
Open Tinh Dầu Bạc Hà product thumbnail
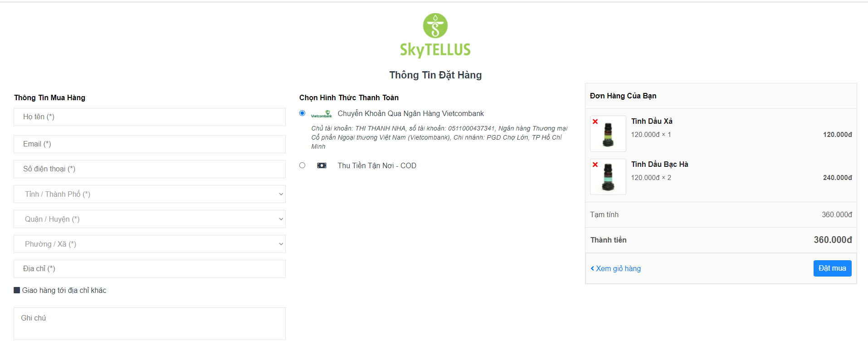(608, 177)
